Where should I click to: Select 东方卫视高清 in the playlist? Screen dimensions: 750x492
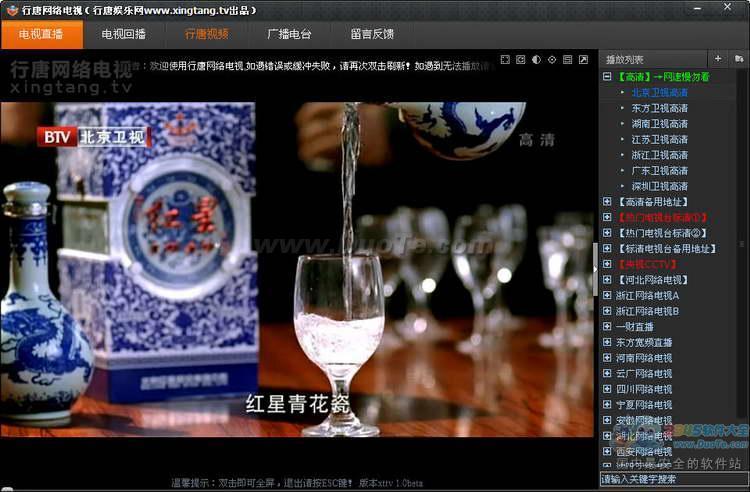(x=659, y=108)
